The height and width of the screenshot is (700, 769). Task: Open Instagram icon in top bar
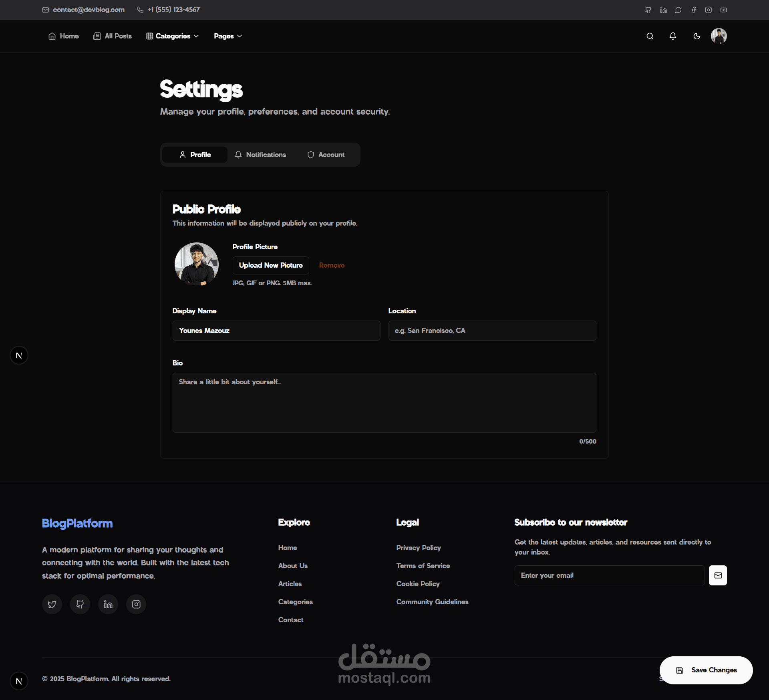coord(709,10)
